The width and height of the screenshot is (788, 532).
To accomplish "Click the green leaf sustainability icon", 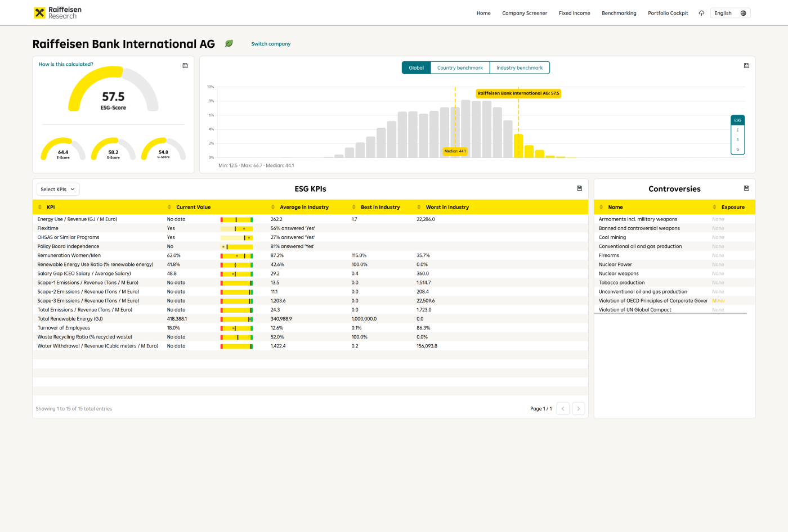I will tap(229, 43).
